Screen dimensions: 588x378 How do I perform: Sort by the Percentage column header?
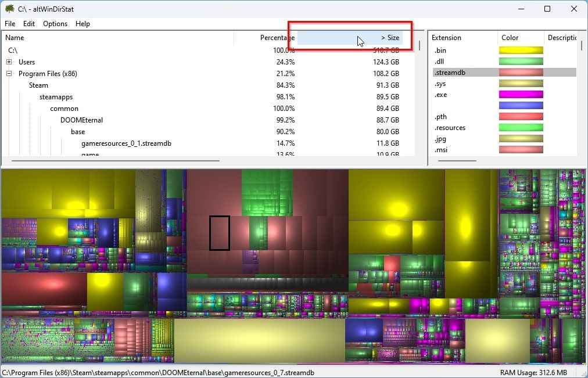pos(277,37)
